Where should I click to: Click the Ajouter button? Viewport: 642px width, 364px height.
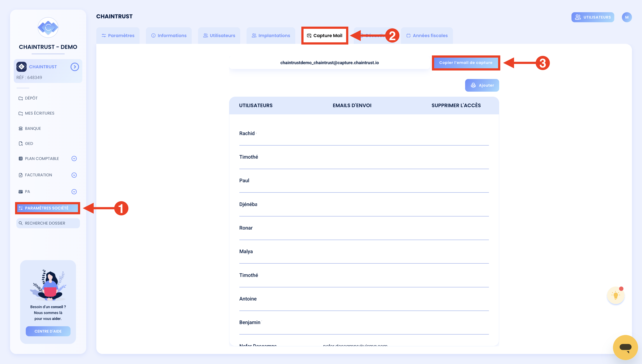(482, 85)
